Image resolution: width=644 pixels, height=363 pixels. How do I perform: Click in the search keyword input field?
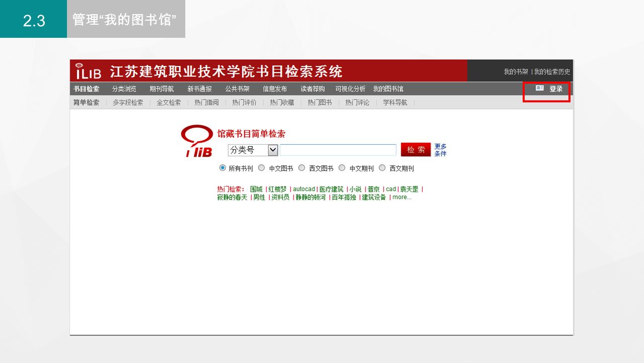tap(338, 150)
